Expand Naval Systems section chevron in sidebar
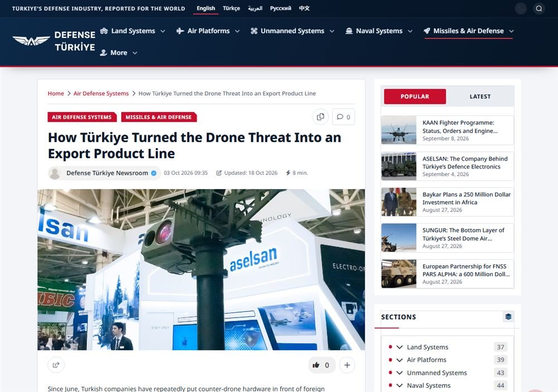This screenshot has width=558, height=392. 400,385
